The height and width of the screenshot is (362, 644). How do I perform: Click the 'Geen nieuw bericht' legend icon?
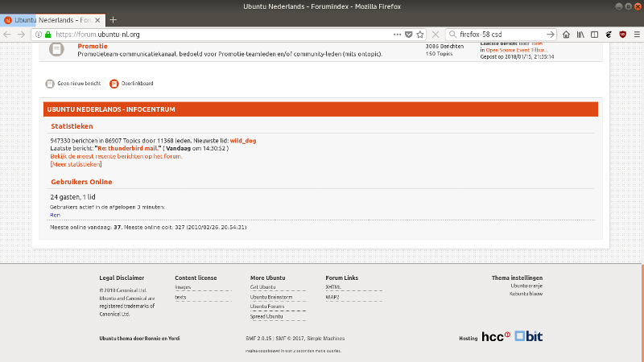[50, 84]
